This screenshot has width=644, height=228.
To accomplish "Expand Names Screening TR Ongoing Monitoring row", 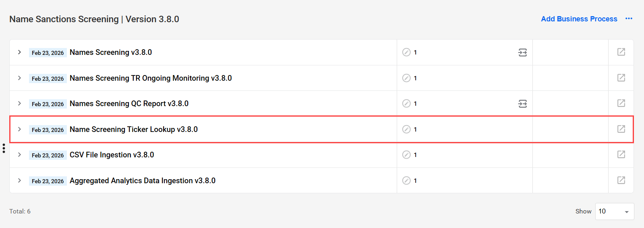I will click(x=19, y=78).
